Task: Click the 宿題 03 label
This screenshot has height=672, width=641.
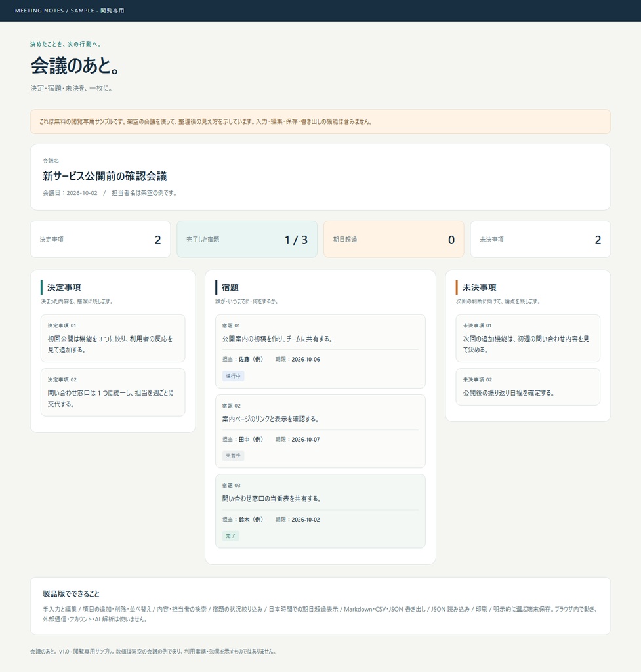Action: 231,486
